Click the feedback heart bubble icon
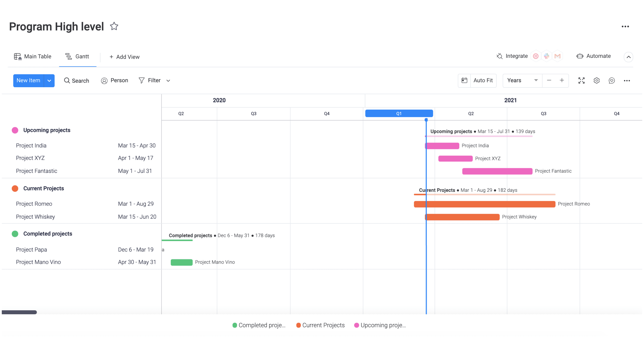Screen dimensions: 644x352 [x=611, y=80]
